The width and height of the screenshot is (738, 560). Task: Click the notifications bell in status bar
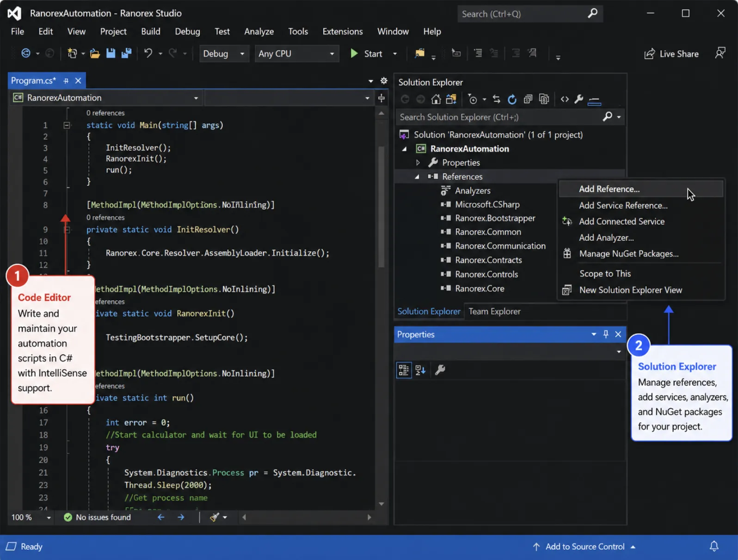[x=714, y=547]
